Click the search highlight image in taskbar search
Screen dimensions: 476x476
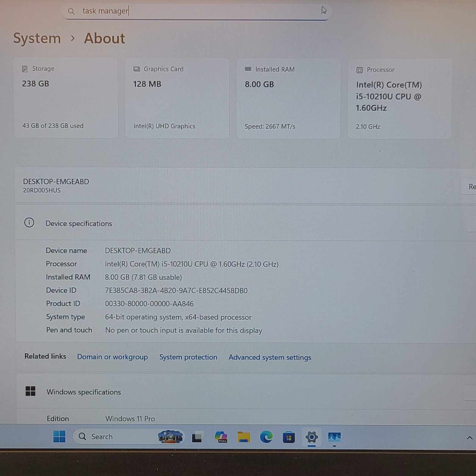click(x=170, y=437)
